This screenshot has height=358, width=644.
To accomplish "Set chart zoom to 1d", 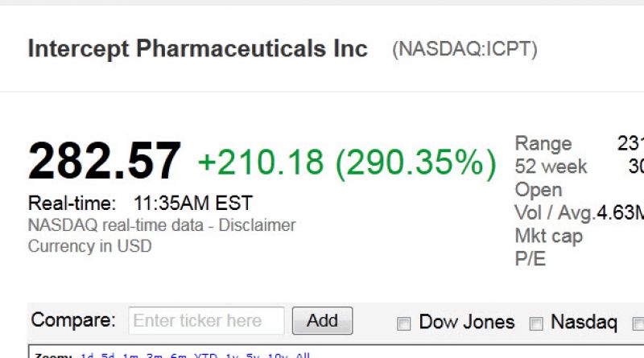I will pyautogui.click(x=87, y=355).
